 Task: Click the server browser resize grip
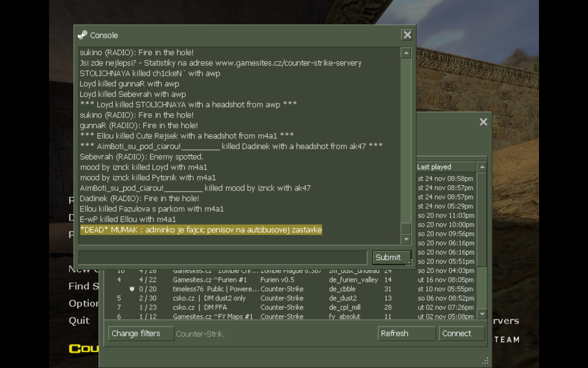pos(485,361)
